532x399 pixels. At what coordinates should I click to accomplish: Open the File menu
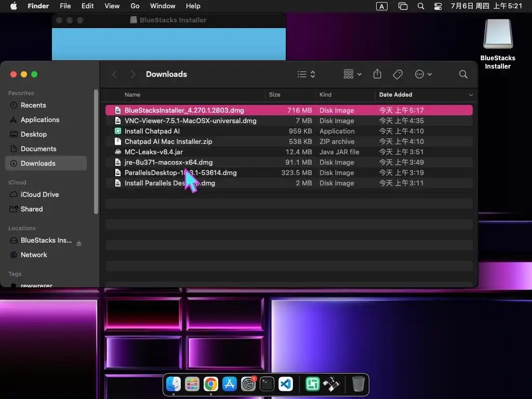[65, 6]
